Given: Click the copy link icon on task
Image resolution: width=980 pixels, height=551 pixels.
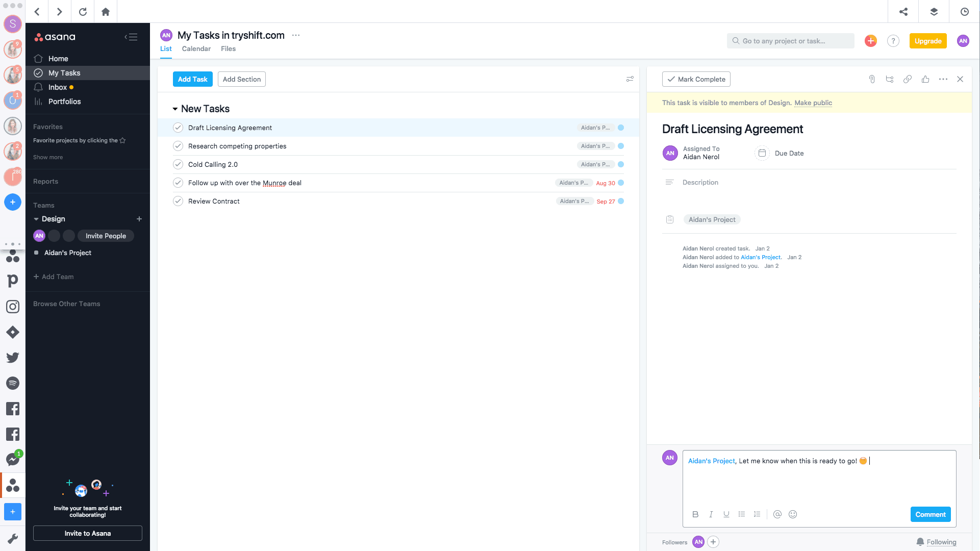Looking at the screenshot, I should pyautogui.click(x=908, y=79).
